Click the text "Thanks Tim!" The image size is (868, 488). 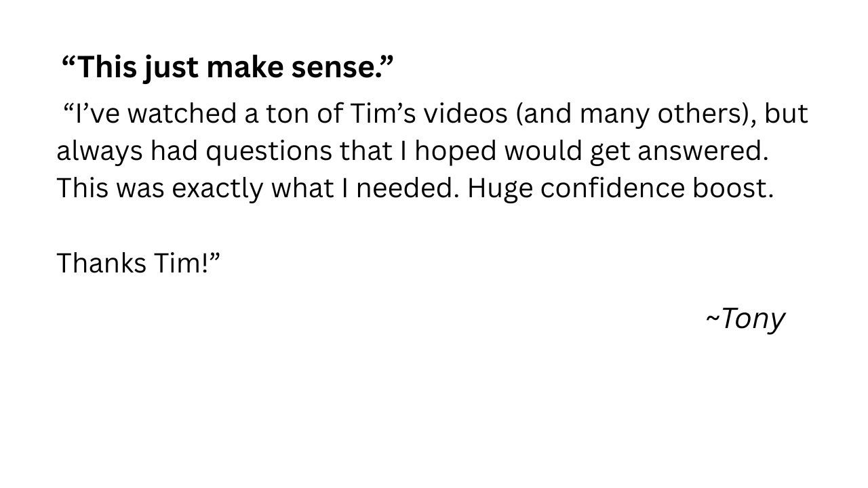138,263
